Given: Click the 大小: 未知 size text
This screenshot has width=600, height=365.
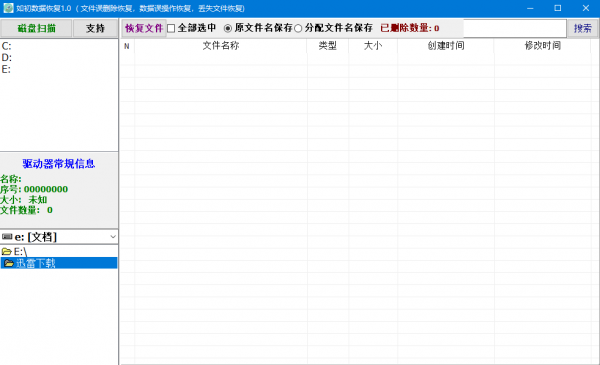Looking at the screenshot, I should (x=24, y=200).
